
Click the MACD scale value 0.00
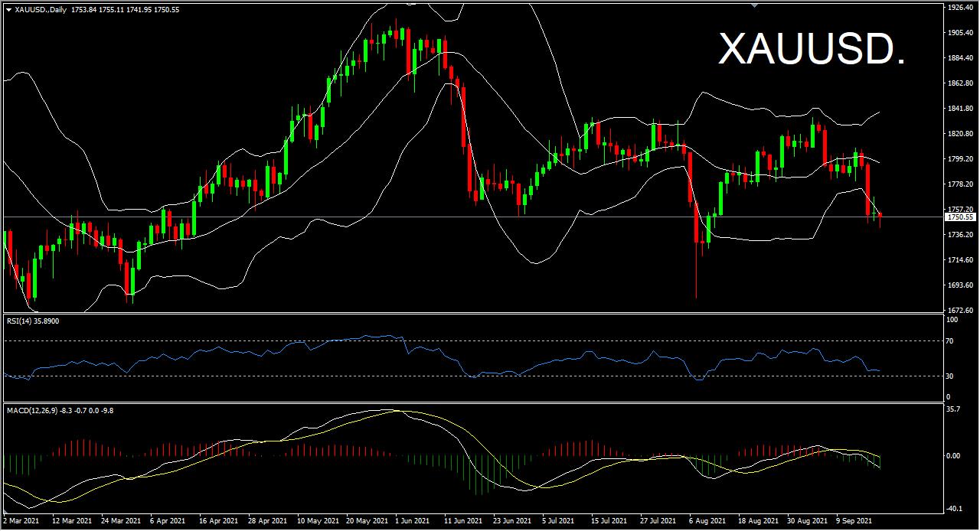pyautogui.click(x=954, y=456)
